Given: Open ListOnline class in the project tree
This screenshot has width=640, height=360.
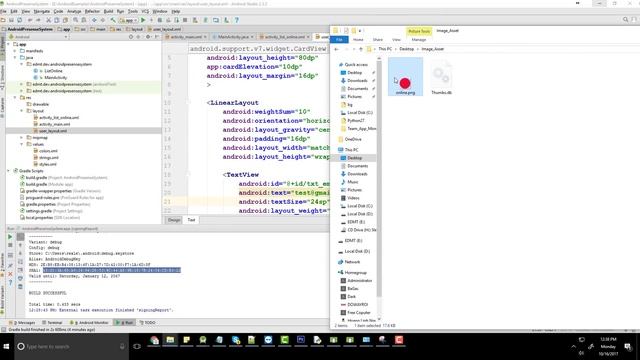Looking at the screenshot, I should coord(53,71).
